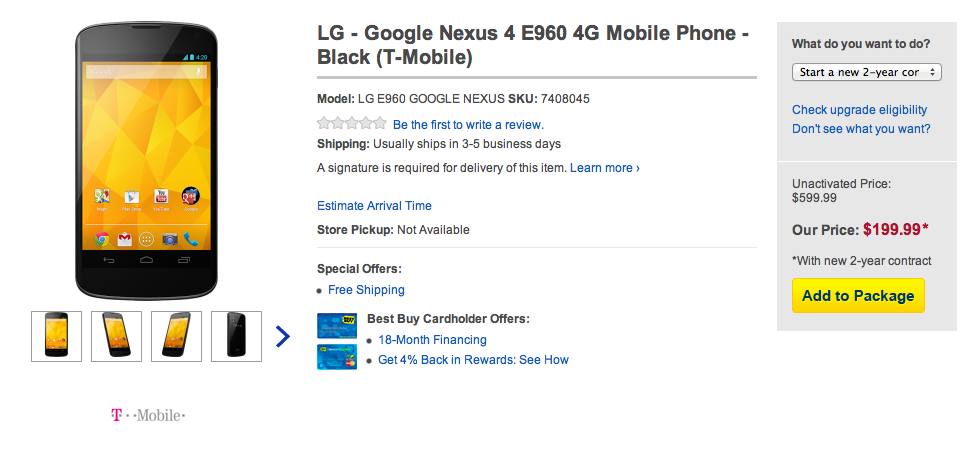Open the 18-Month Financing offer

(x=432, y=340)
